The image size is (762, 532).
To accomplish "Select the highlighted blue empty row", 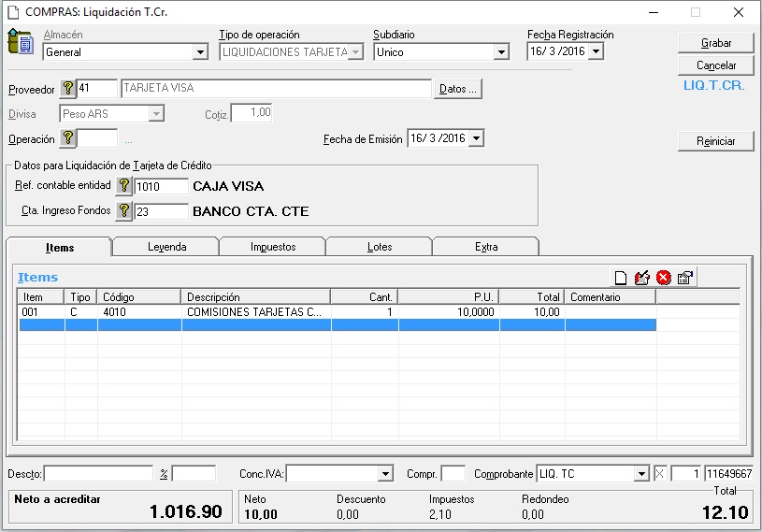I will tap(338, 325).
